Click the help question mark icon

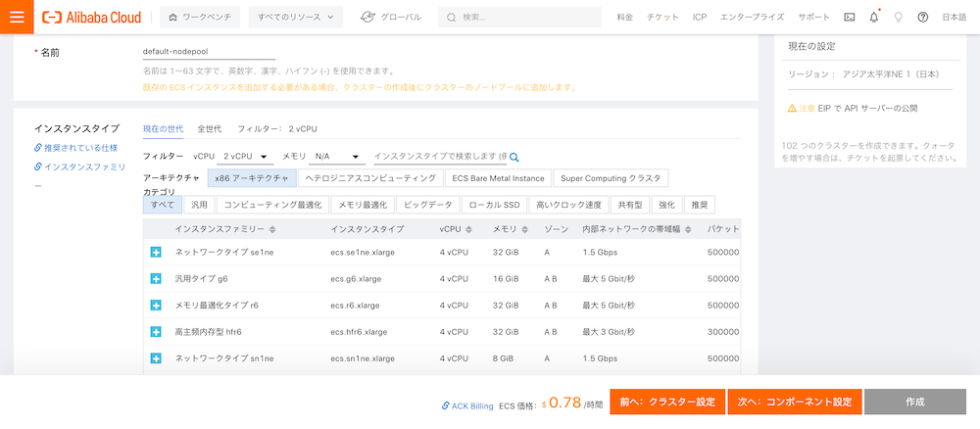[922, 17]
